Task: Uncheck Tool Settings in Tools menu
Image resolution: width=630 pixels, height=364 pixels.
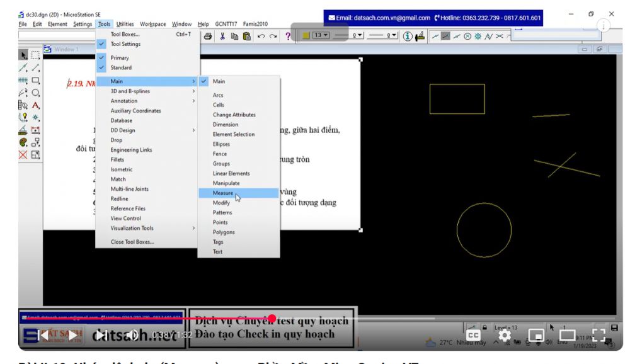Action: click(x=125, y=44)
